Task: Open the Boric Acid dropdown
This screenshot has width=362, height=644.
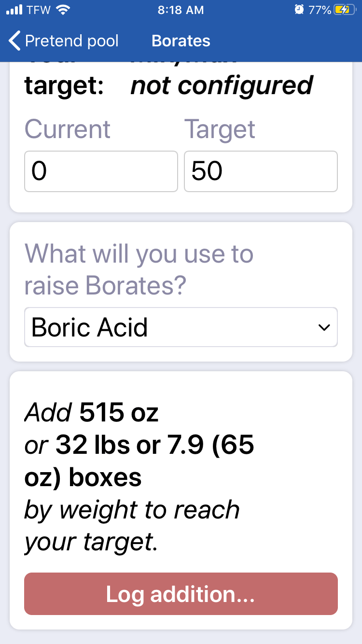Action: coord(181,327)
